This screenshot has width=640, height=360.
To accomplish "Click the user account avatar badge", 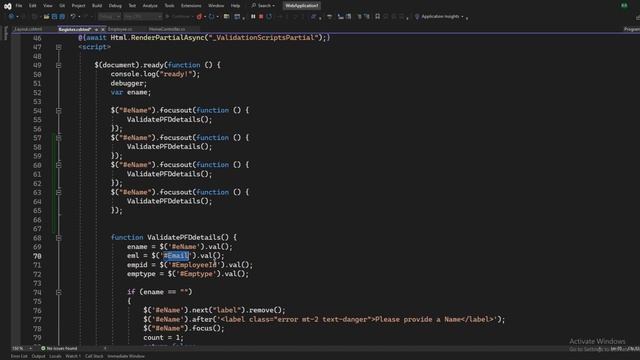I will pos(624,6).
